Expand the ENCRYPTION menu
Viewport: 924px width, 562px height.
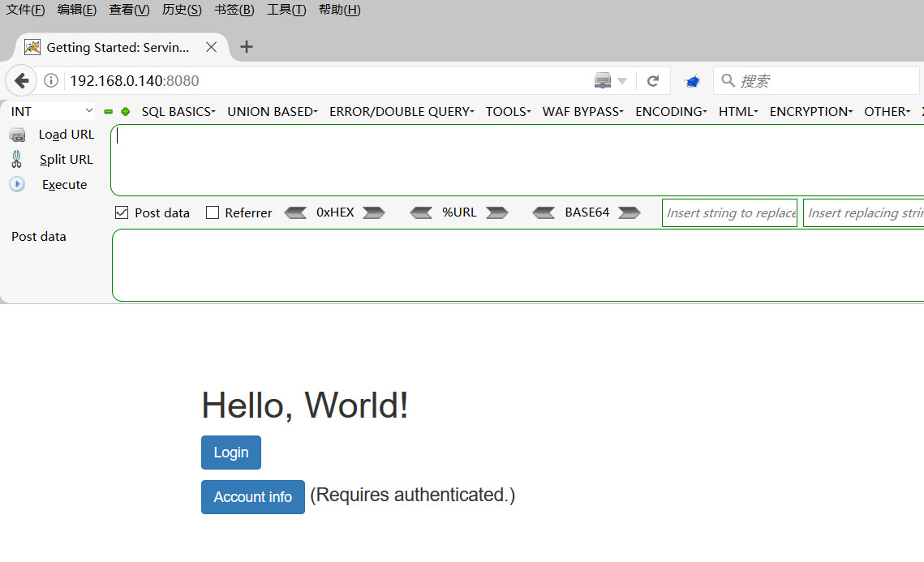[811, 111]
